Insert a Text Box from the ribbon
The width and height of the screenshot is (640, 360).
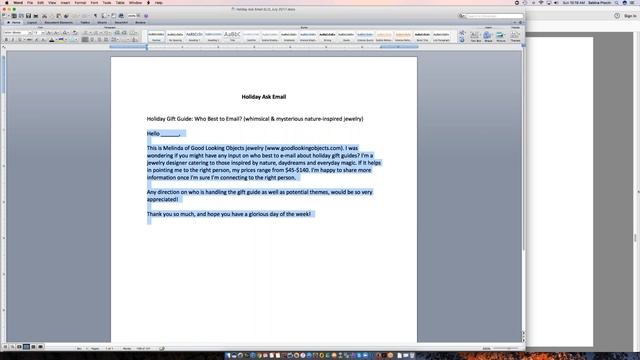tap(475, 36)
